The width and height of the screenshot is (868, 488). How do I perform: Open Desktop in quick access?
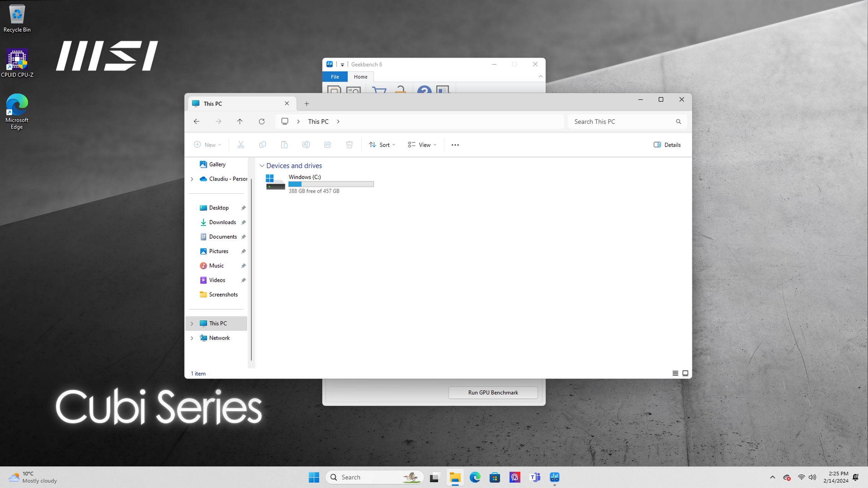pyautogui.click(x=219, y=208)
